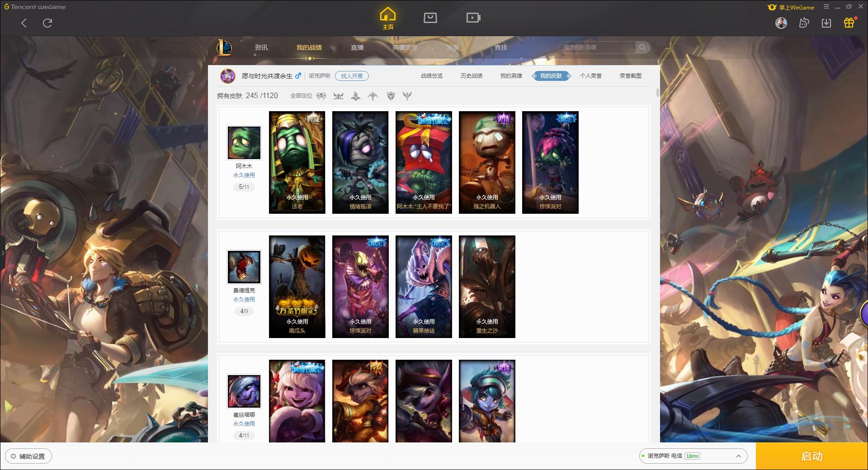Switch to 英雄大全 tab
The height and width of the screenshot is (470, 868).
(x=405, y=47)
